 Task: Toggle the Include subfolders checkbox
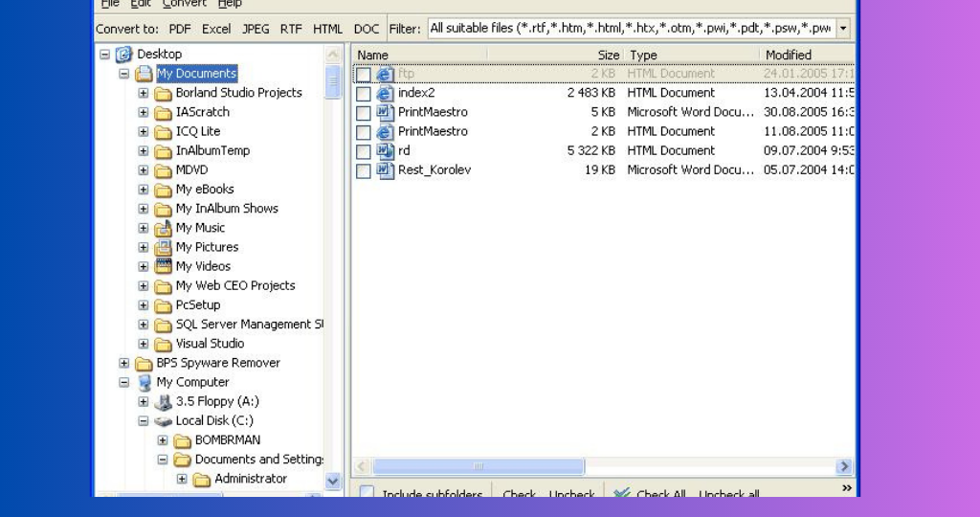pyautogui.click(x=367, y=491)
